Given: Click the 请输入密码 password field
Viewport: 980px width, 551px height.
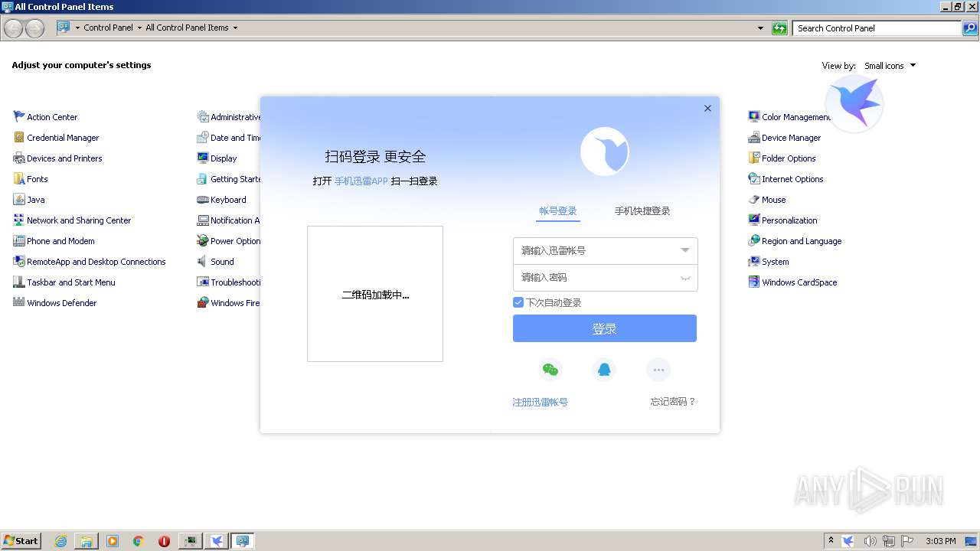Looking at the screenshot, I should point(605,278).
